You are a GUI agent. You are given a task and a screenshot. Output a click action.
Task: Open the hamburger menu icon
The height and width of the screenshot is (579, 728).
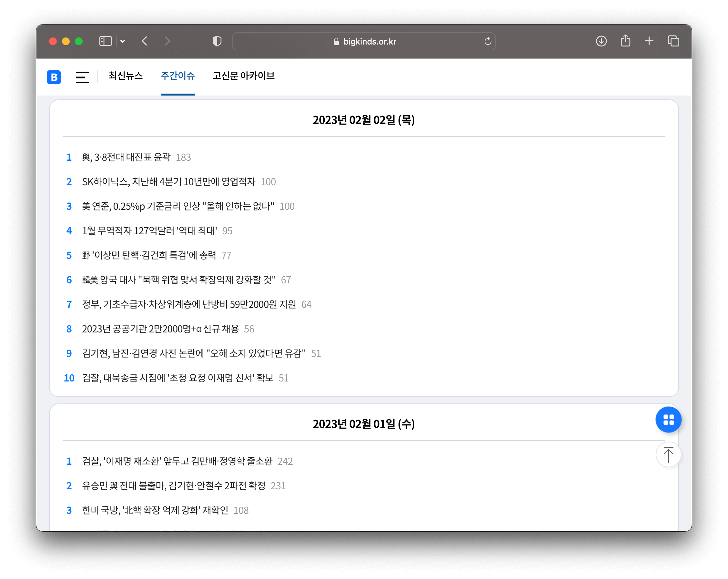[x=82, y=77]
